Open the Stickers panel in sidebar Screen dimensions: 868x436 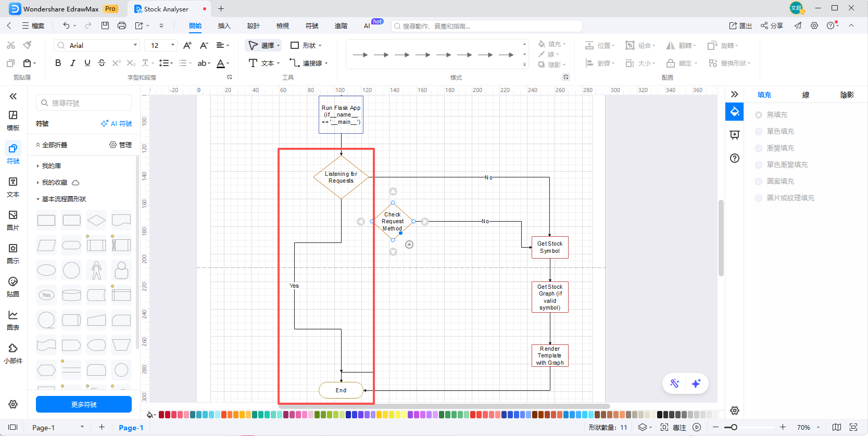pyautogui.click(x=13, y=287)
